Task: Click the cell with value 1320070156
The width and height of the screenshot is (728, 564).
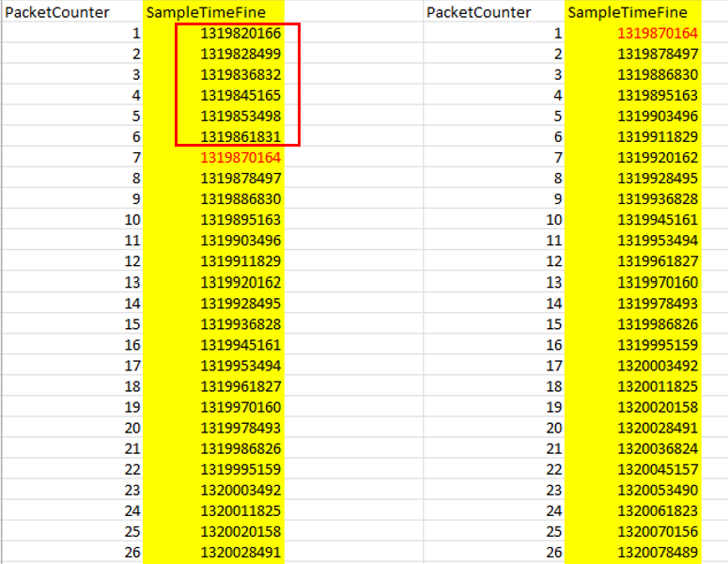Action: coord(658,531)
